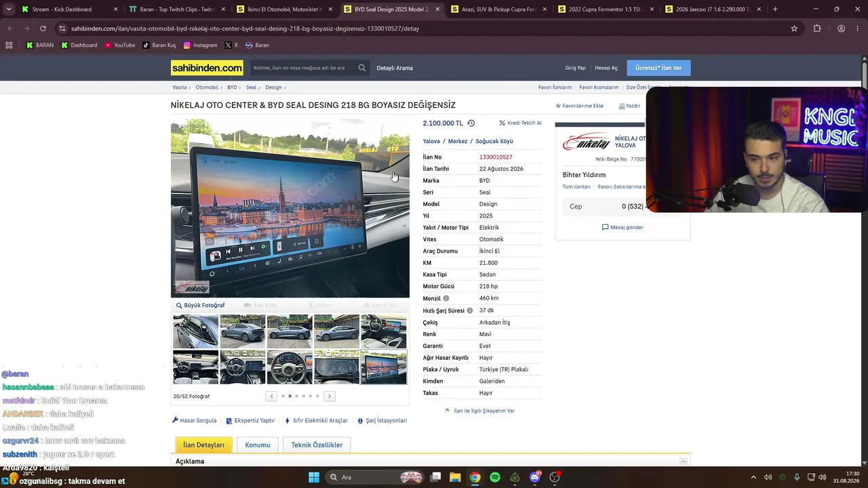Image resolution: width=868 pixels, height=488 pixels.
Task: Open Ekspertiz Yaptır link
Action: (250, 421)
